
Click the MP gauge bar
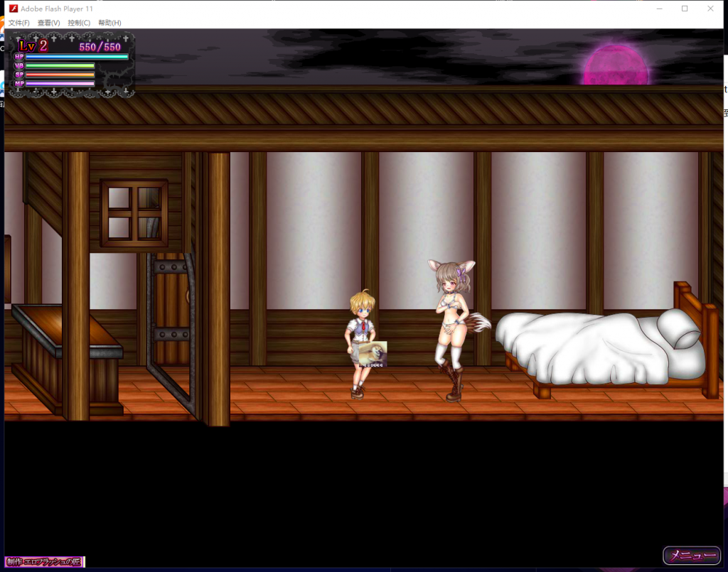(60, 84)
